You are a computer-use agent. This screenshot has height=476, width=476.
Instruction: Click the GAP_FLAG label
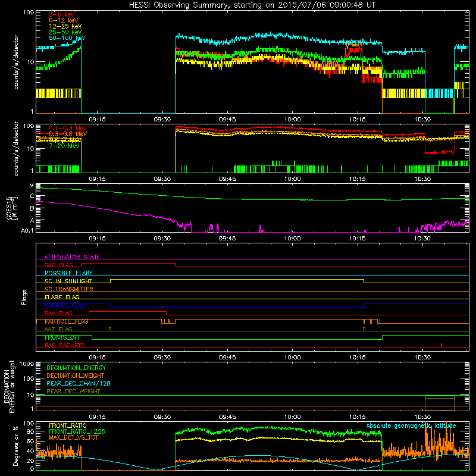pyautogui.click(x=58, y=265)
